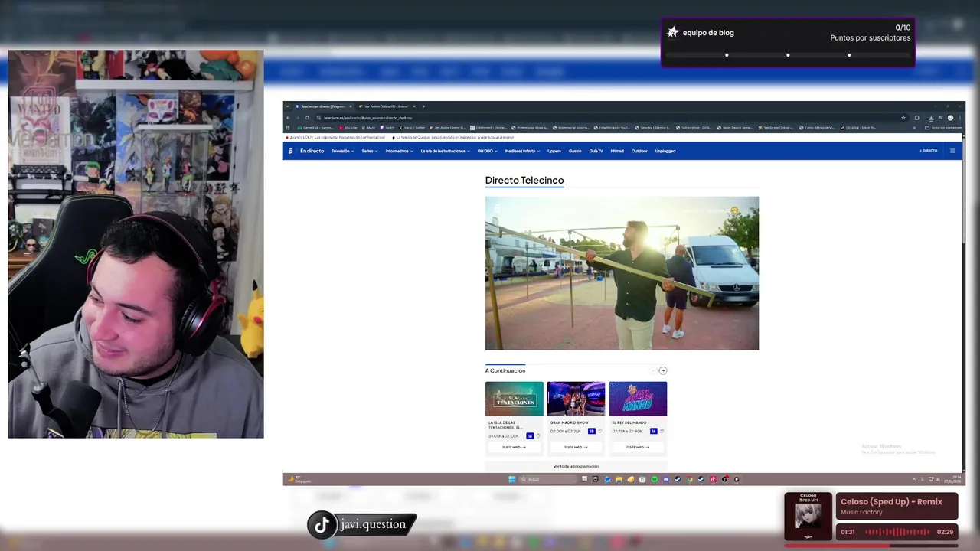980x551 pixels.
Task: Open Gran Madrid Show thumbnail
Action: pyautogui.click(x=576, y=399)
